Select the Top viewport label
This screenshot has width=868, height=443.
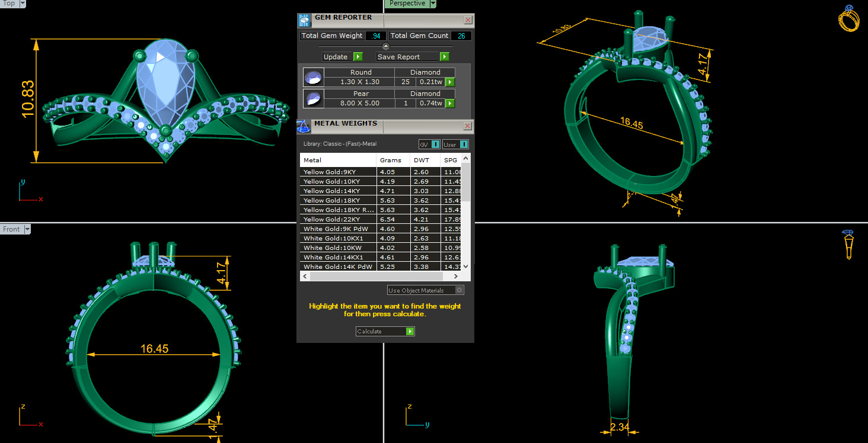[x=9, y=4]
